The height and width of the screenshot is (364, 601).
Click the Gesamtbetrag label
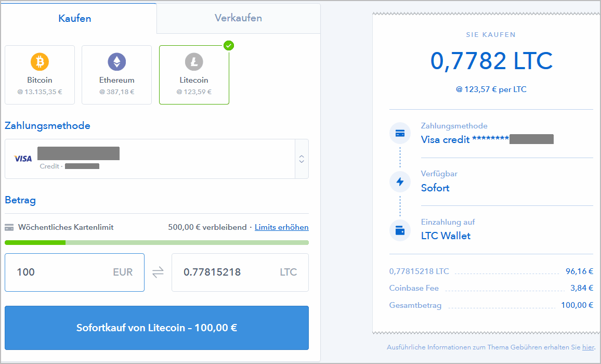415,306
